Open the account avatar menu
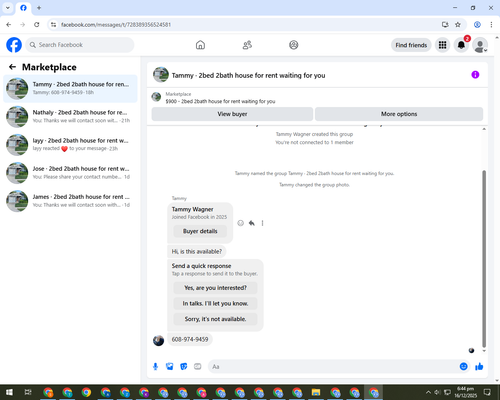The height and width of the screenshot is (400, 500). click(480, 45)
